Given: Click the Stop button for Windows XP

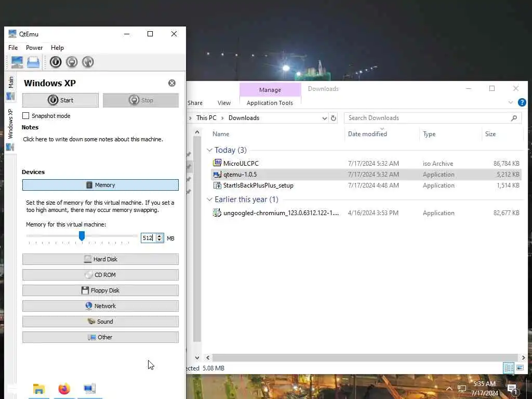Looking at the screenshot, I should [x=141, y=100].
